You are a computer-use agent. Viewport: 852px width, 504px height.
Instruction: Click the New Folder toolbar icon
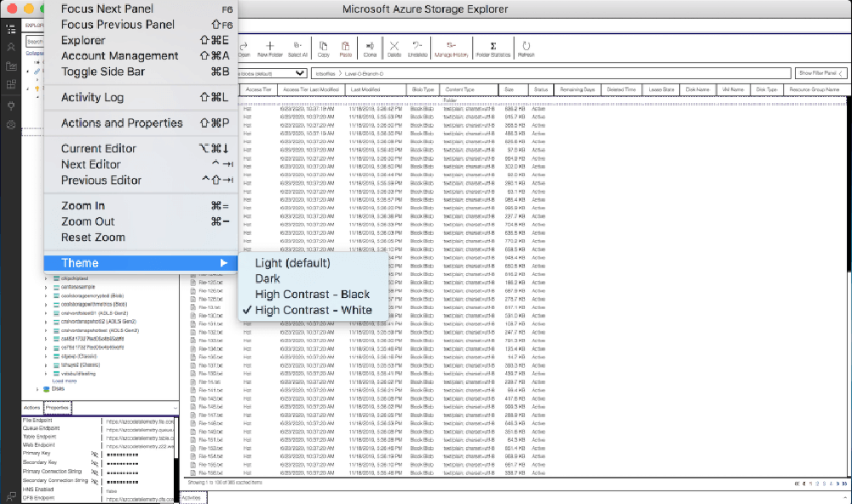pyautogui.click(x=269, y=49)
